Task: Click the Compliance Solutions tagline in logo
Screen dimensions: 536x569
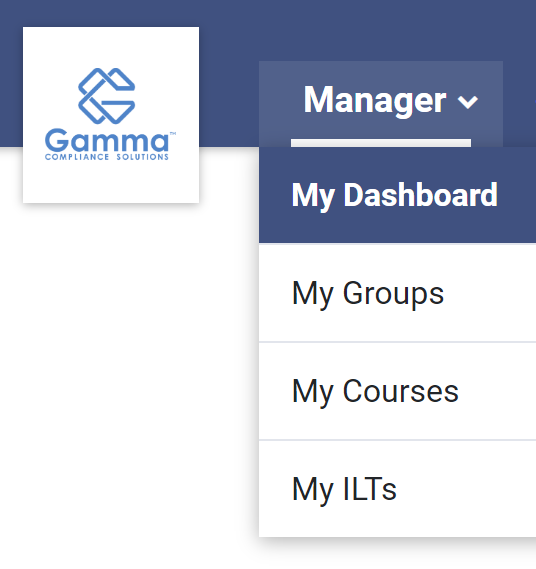Action: pos(107,157)
